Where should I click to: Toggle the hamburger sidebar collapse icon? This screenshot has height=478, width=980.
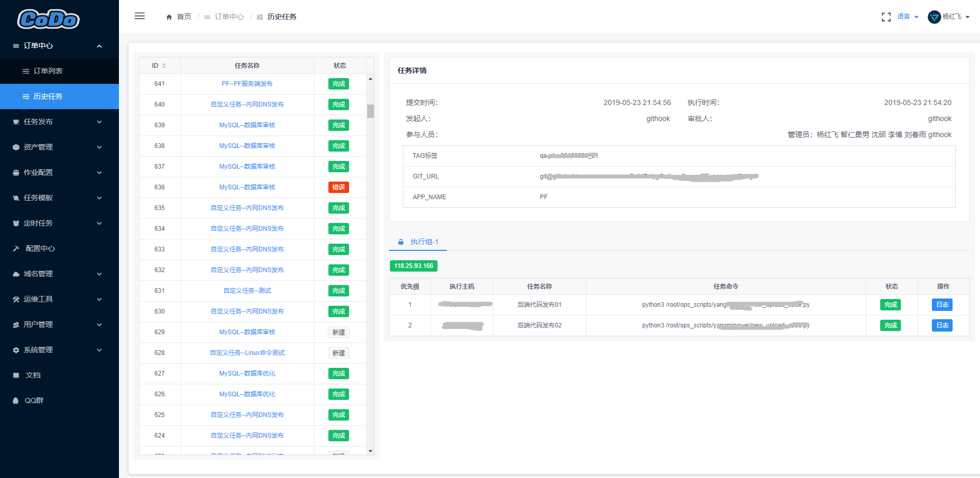coord(140,16)
